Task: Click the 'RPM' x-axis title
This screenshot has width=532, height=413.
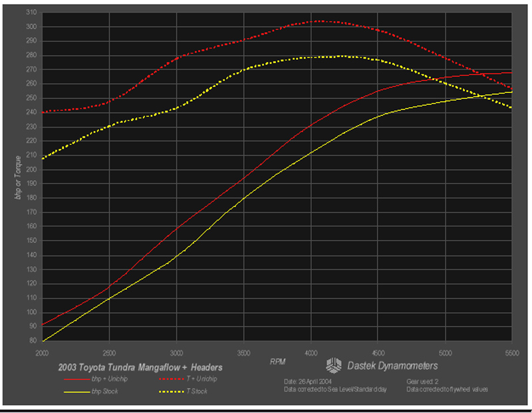Action: pyautogui.click(x=277, y=362)
